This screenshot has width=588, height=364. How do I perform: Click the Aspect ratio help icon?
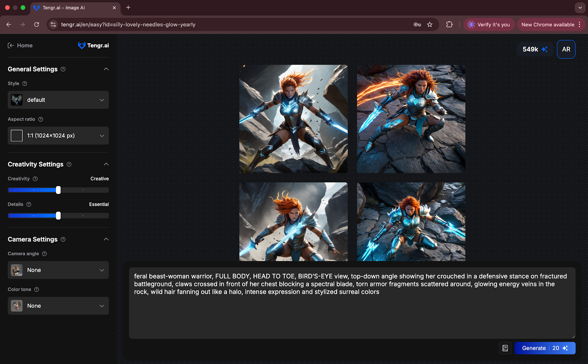(41, 119)
